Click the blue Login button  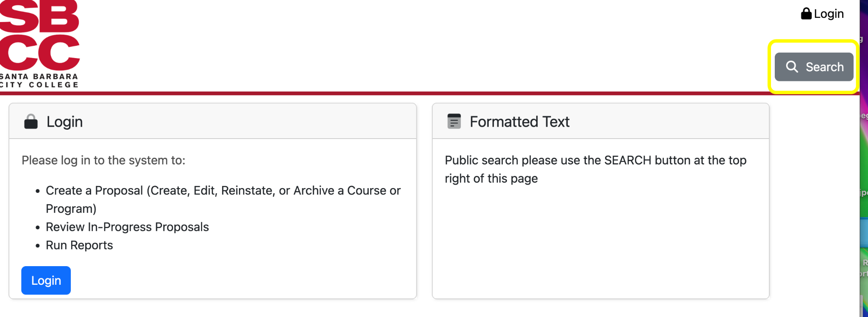46,280
